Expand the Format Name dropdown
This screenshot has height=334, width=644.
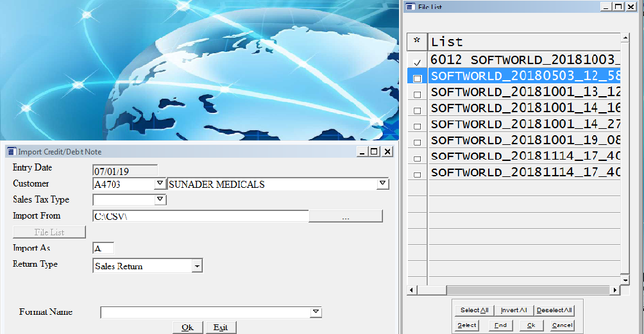[316, 312]
